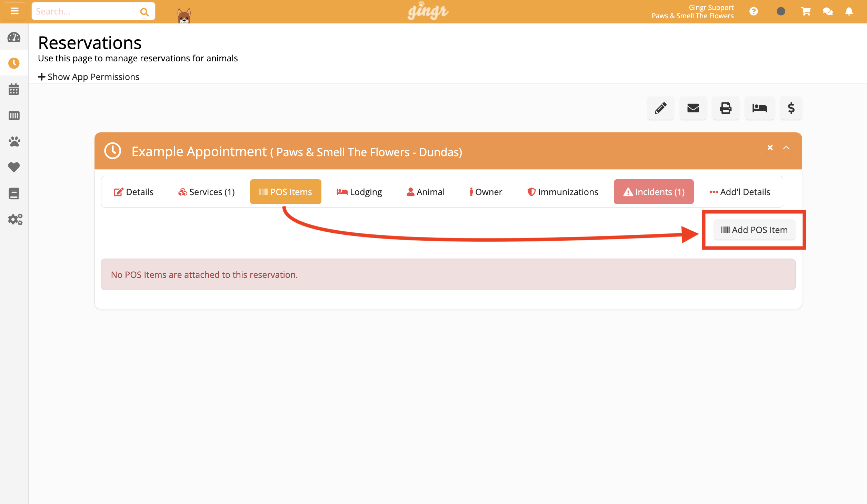Open the chat messages icon
The height and width of the screenshot is (504, 867).
(828, 11)
